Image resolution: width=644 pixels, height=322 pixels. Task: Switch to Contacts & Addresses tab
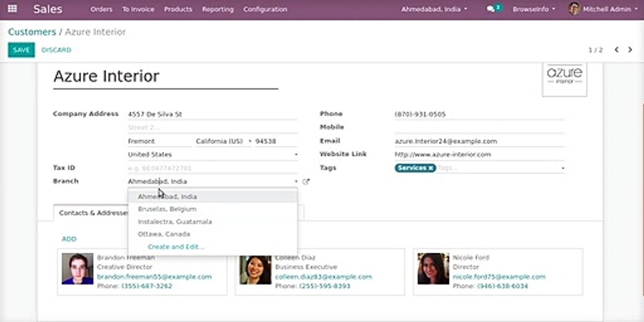click(x=91, y=213)
